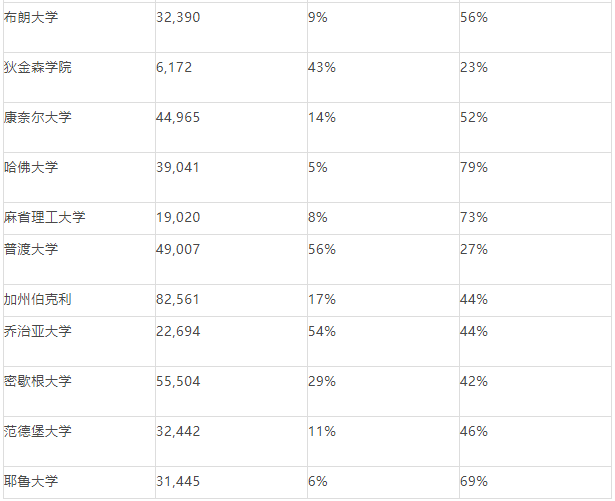Click the 麻省理工大学 name cell

[45, 217]
